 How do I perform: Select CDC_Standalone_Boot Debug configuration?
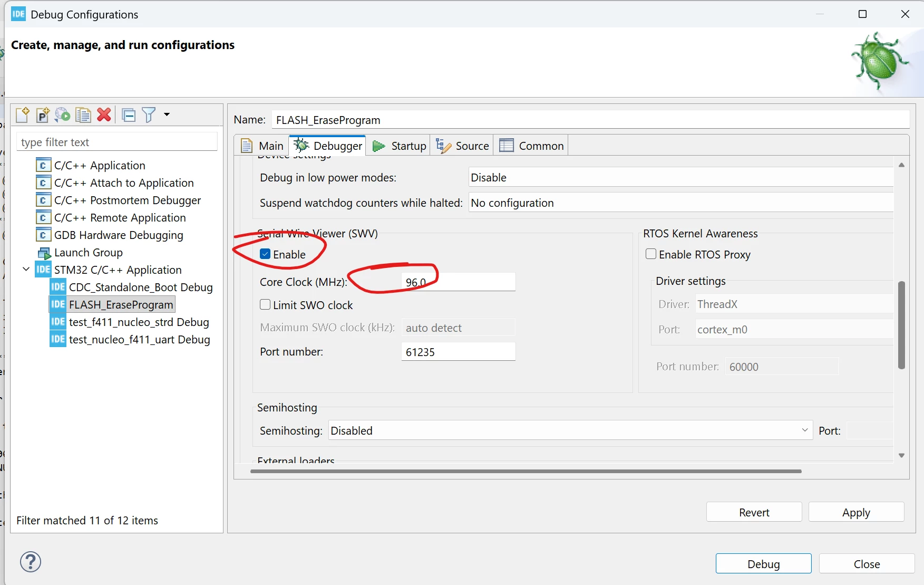(132, 287)
